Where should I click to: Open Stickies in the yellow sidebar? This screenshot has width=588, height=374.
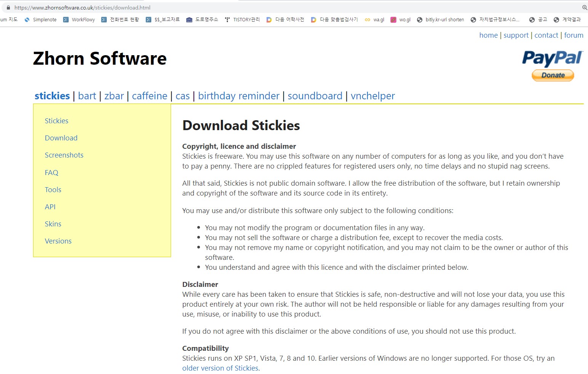(56, 121)
